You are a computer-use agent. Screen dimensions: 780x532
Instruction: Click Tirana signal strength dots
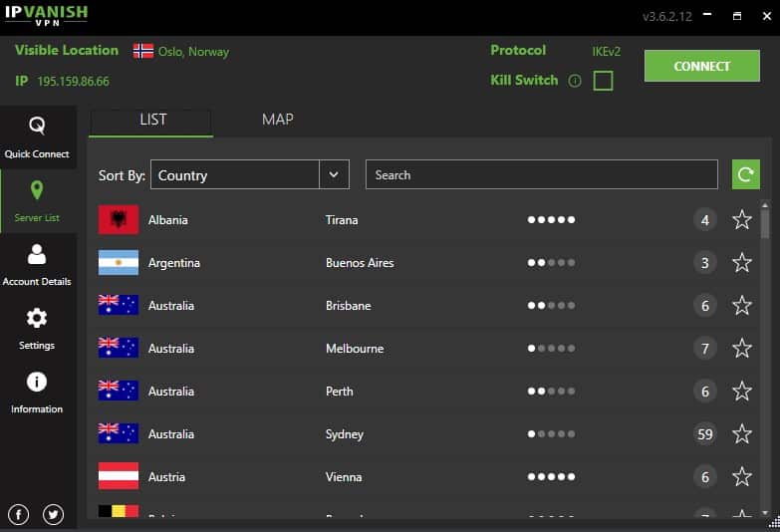551,219
